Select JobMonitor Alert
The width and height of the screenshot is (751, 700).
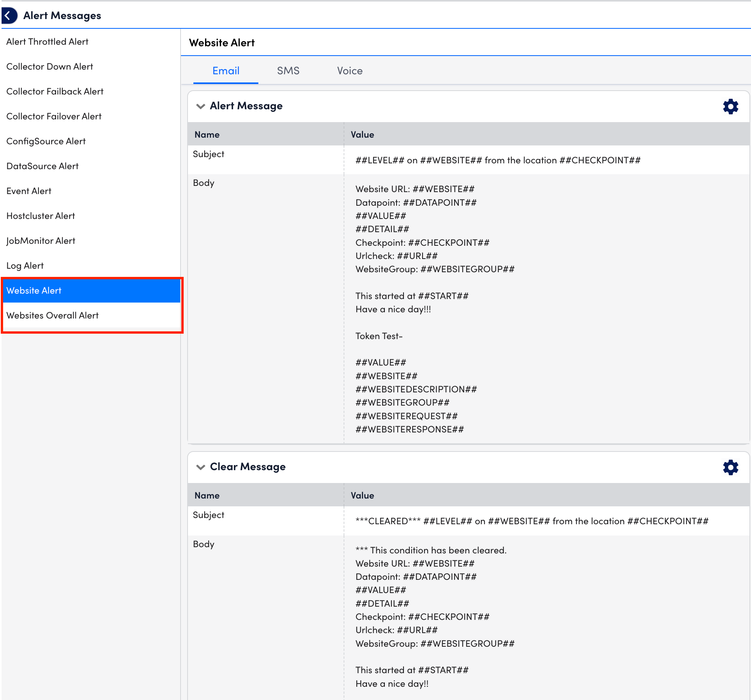(40, 241)
